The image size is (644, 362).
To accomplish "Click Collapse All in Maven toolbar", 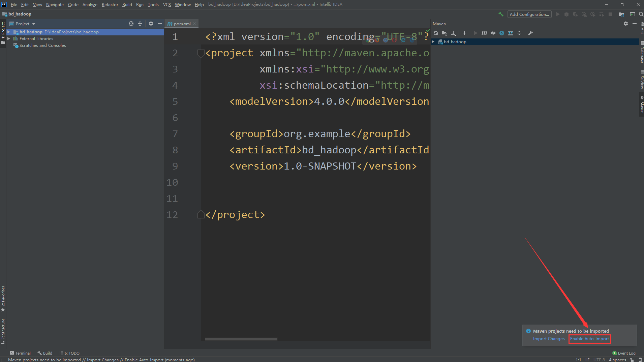I will 519,33.
